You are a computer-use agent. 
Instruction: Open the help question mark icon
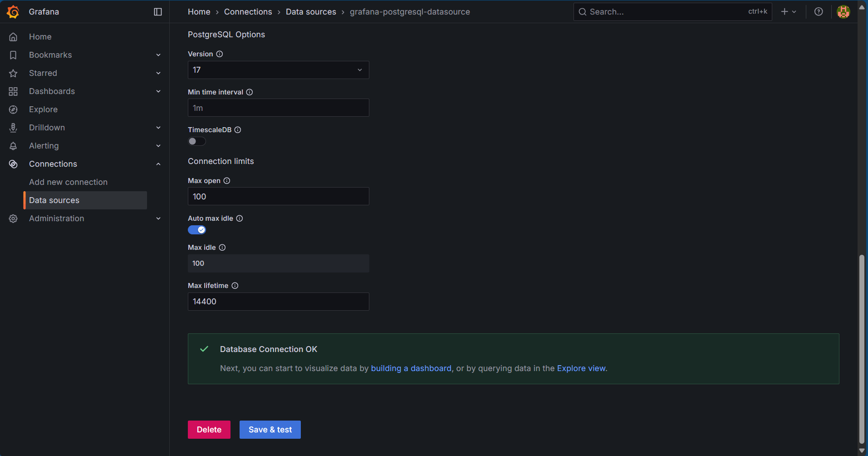(x=819, y=12)
